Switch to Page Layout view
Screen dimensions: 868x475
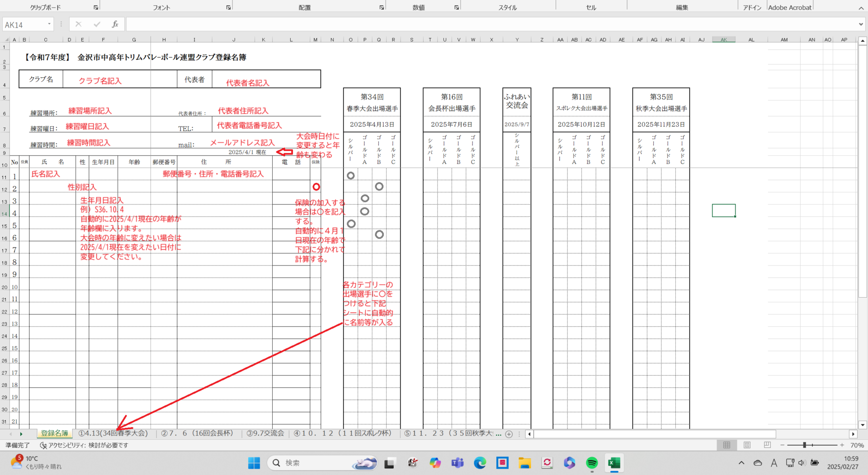(747, 445)
